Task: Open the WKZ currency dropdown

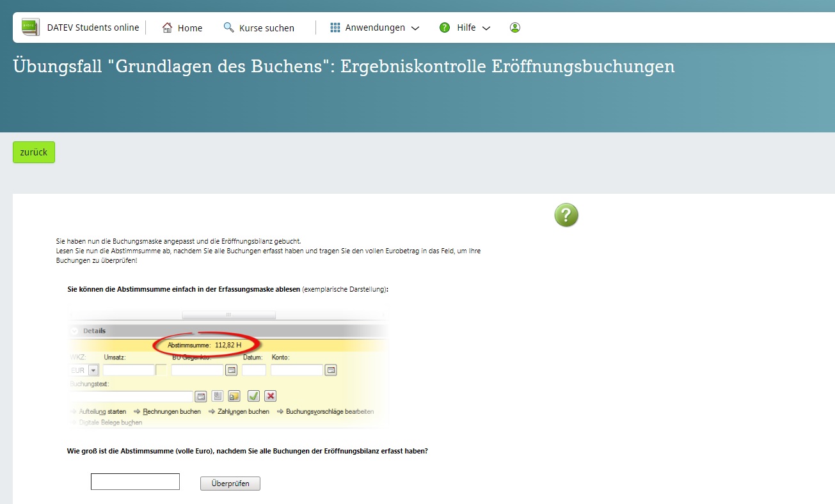Action: 93,370
